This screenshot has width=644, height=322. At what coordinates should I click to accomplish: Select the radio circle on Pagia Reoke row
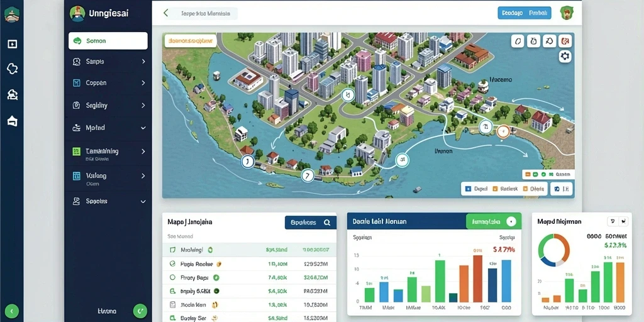click(172, 264)
